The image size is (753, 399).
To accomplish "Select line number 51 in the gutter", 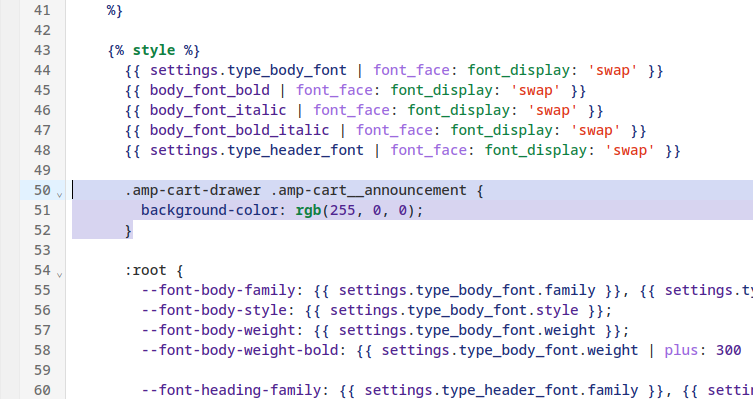I will 42,210.
